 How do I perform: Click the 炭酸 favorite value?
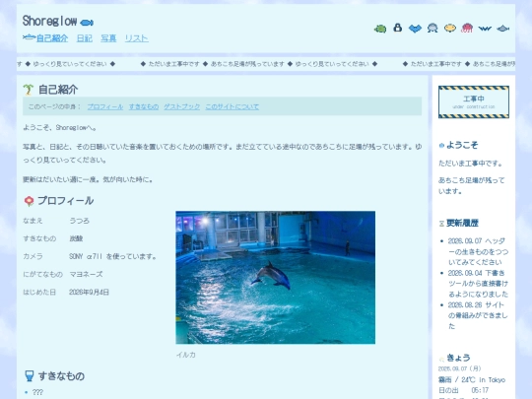point(76,238)
